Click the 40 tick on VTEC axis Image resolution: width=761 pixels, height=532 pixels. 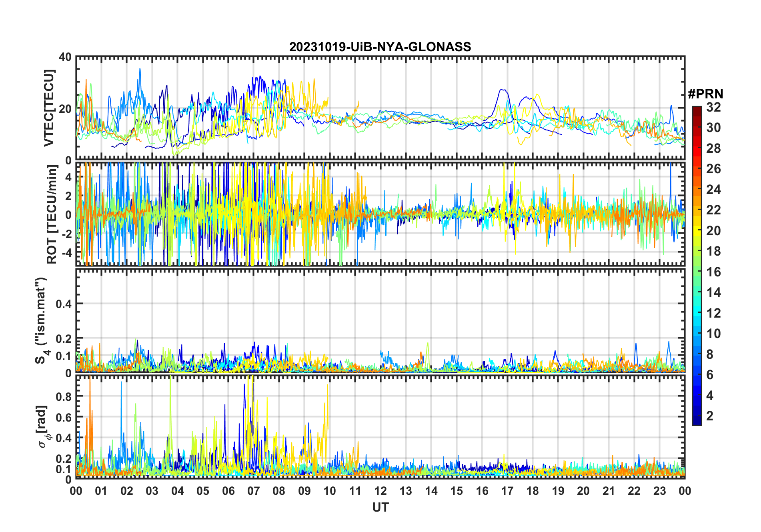click(65, 57)
